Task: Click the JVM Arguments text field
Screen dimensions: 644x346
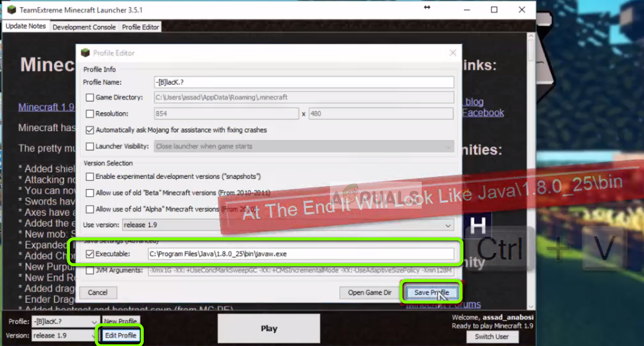Action: click(301, 270)
